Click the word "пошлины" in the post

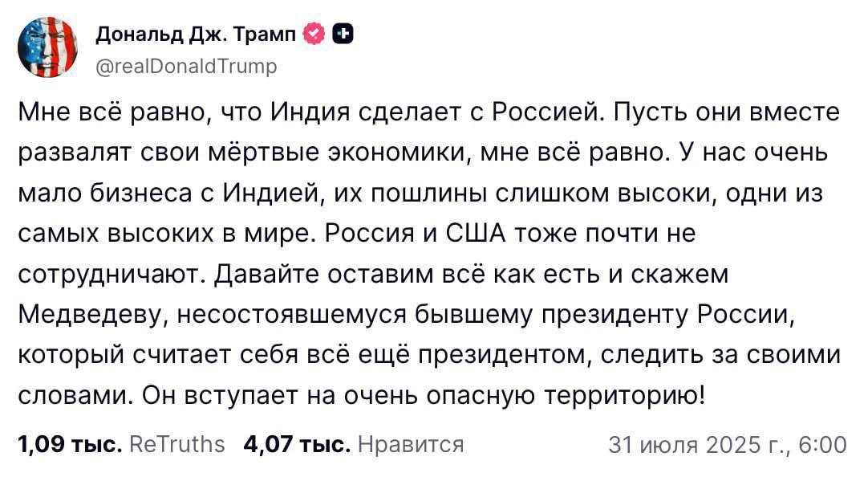coord(428,193)
